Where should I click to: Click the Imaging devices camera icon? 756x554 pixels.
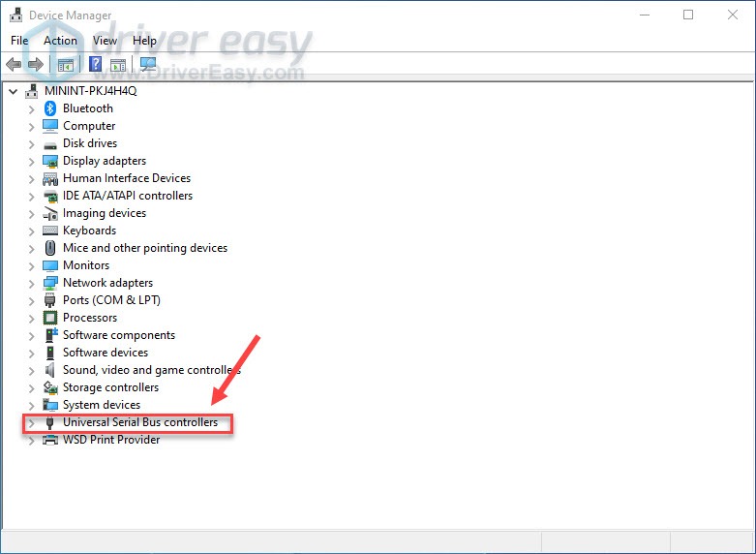[x=50, y=213]
